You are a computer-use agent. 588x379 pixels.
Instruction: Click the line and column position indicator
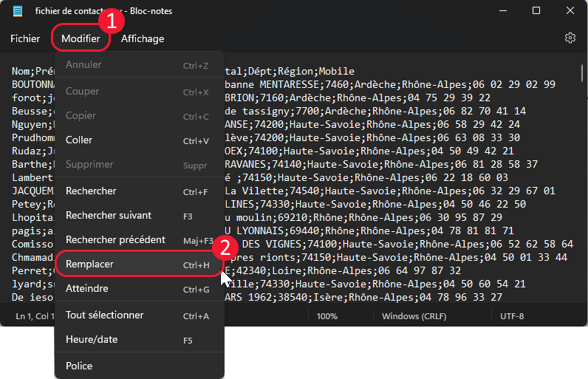point(34,316)
